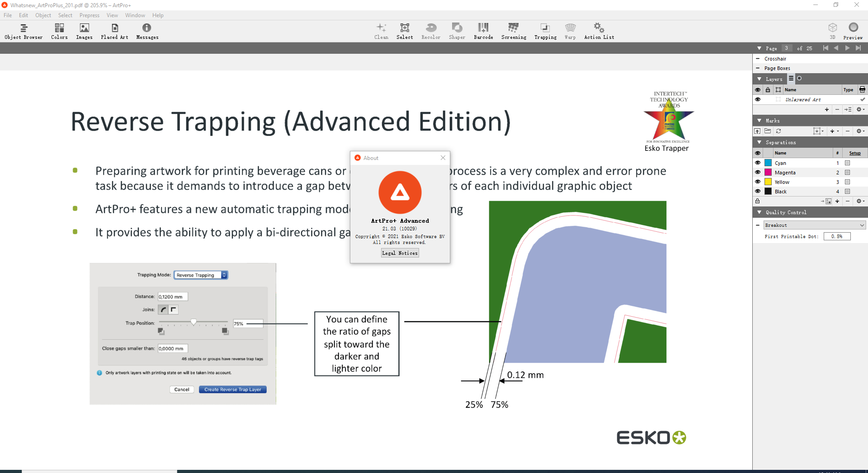
Task: Open the Action List
Action: [599, 32]
